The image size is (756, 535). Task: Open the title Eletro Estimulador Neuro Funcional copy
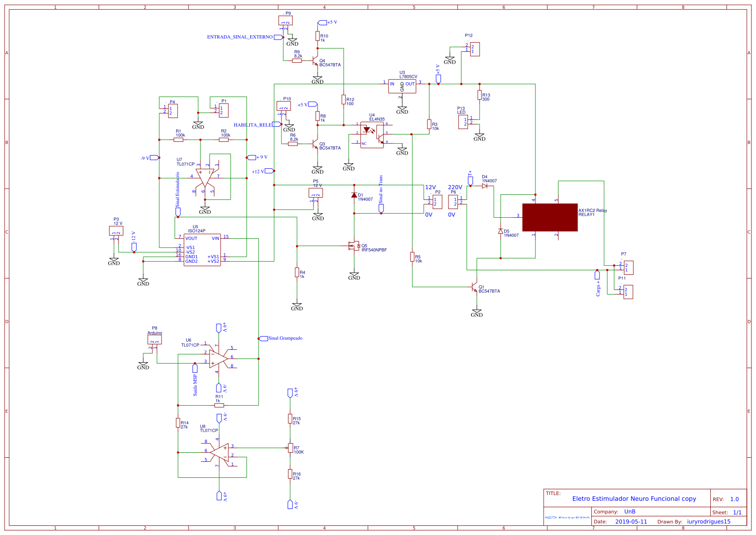click(x=634, y=499)
